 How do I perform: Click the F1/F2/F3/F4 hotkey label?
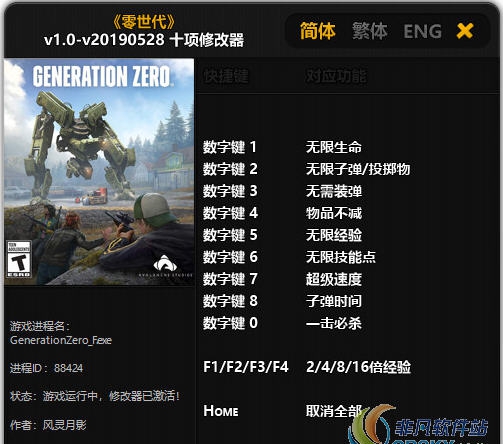pyautogui.click(x=246, y=367)
